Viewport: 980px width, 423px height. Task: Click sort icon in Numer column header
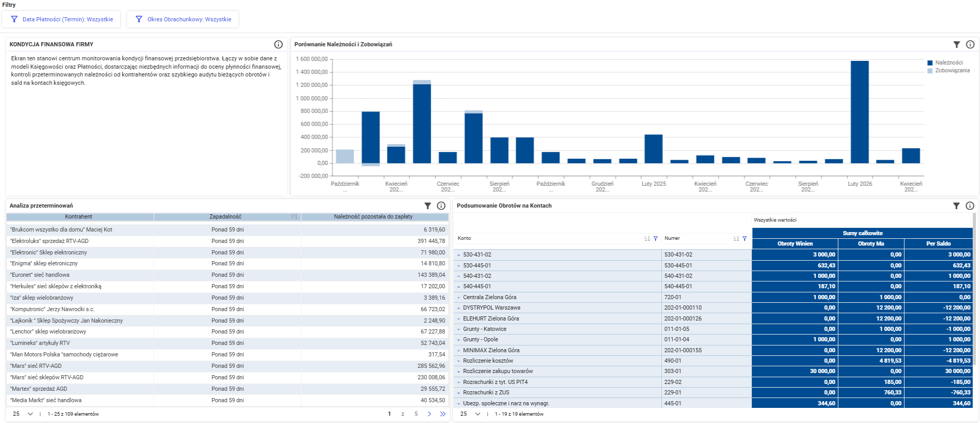pos(736,238)
